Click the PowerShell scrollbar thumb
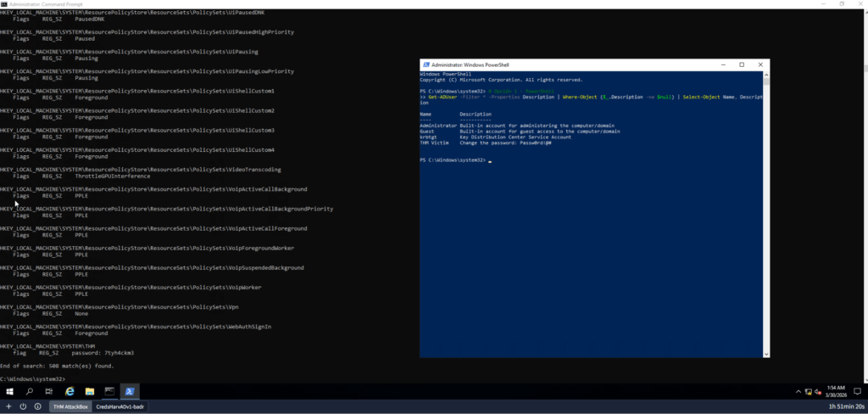The width and height of the screenshot is (868, 414). tap(766, 81)
